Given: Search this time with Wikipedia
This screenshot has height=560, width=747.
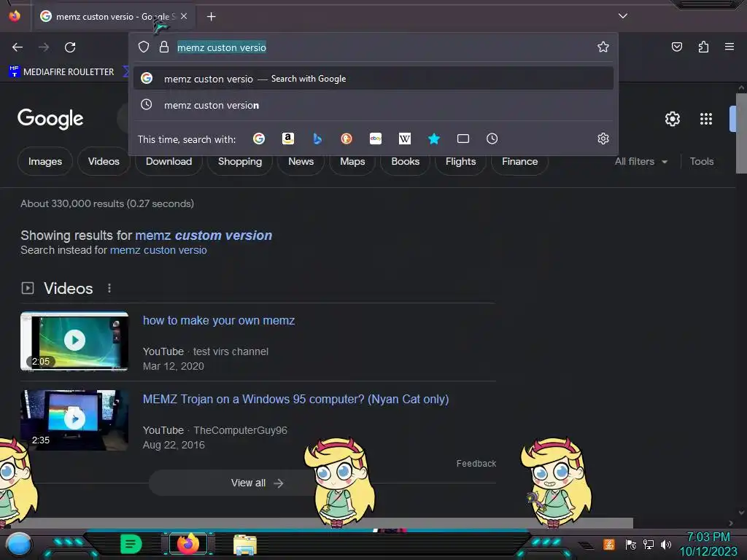Looking at the screenshot, I should pos(404,139).
